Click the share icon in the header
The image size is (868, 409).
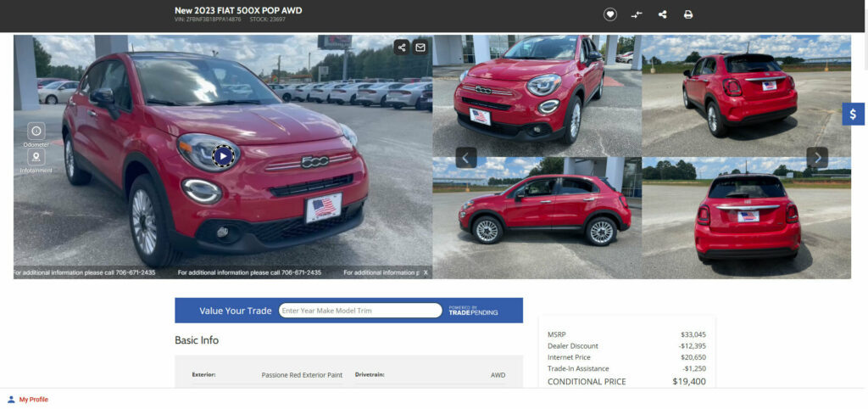click(662, 14)
